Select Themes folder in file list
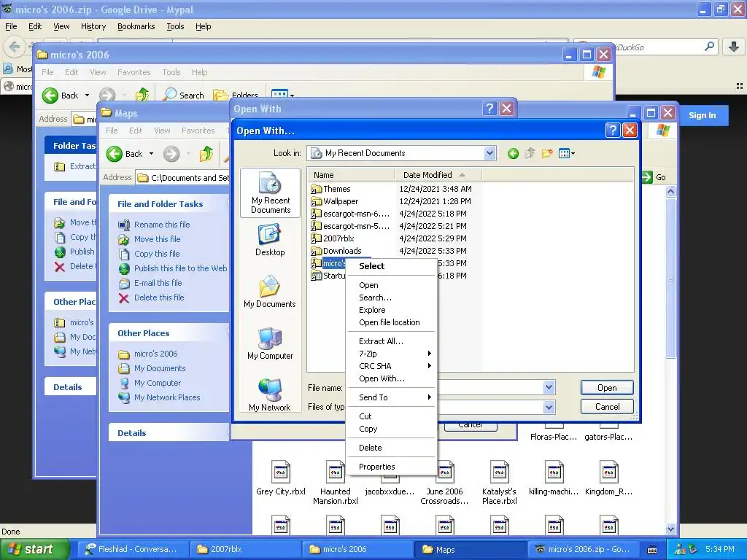The image size is (747, 560). pyautogui.click(x=336, y=189)
